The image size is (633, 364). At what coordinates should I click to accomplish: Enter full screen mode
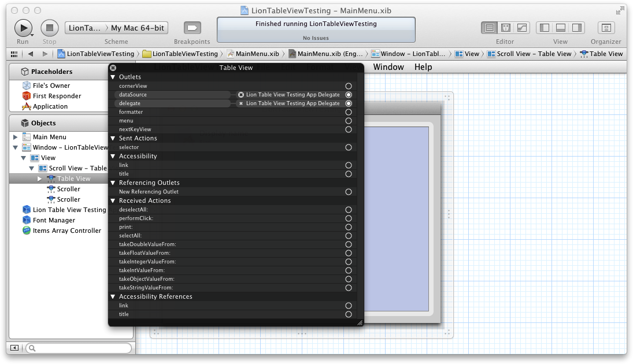click(x=620, y=11)
